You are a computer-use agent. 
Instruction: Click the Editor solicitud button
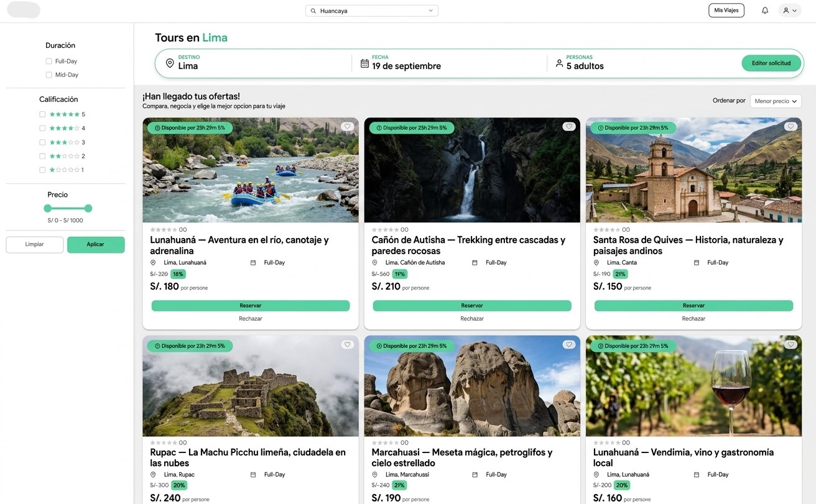pos(771,63)
